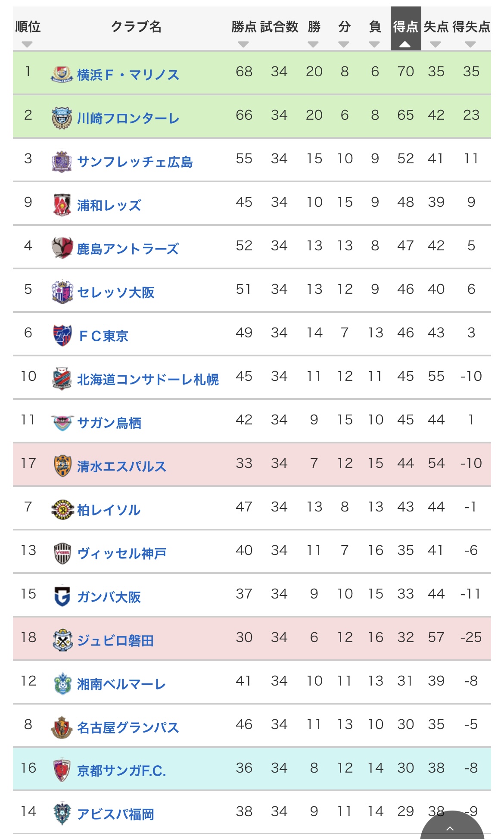The height and width of the screenshot is (839, 504).
Task: Sort by 得失点 column arrow
Action: pyautogui.click(x=470, y=44)
